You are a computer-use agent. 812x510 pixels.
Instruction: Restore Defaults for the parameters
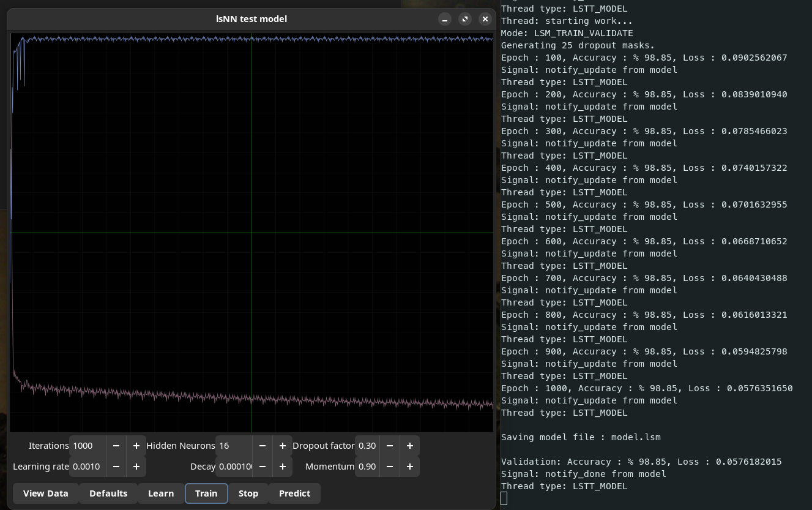[108, 493]
